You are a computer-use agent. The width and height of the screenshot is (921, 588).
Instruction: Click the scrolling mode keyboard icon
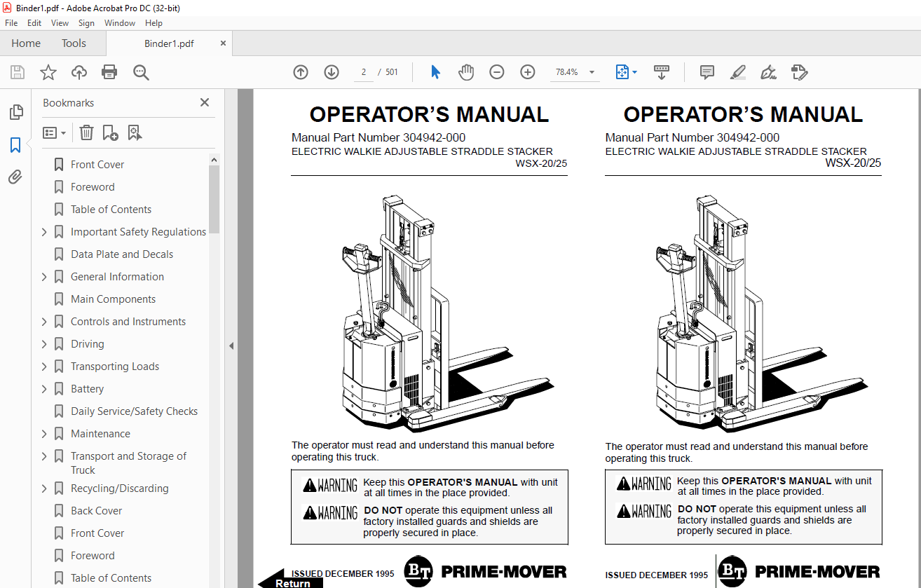pyautogui.click(x=662, y=72)
